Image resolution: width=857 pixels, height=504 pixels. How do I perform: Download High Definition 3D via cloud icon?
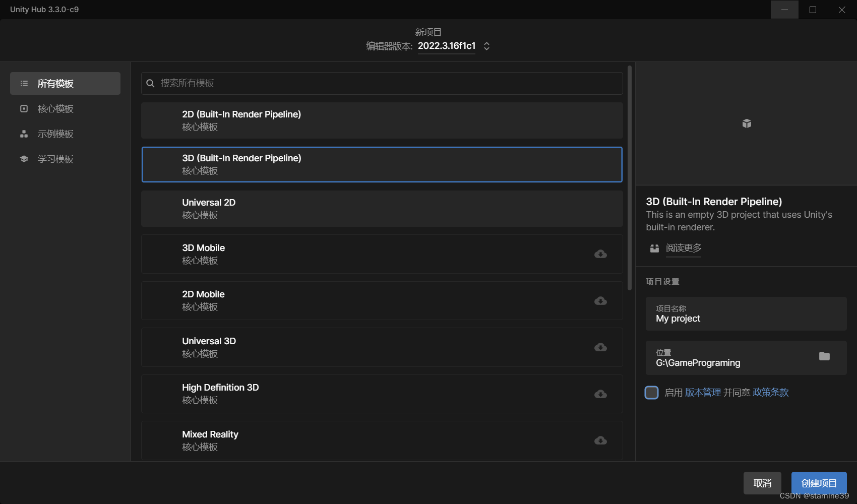(x=600, y=394)
